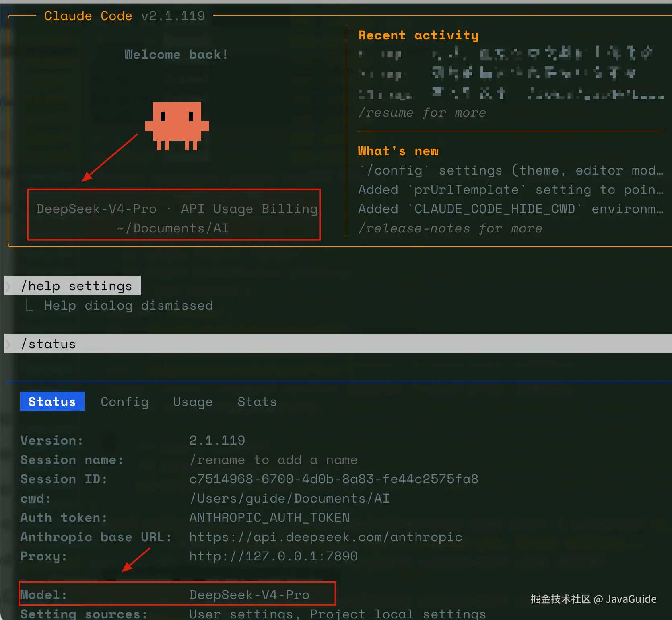
Task: Click the "Claude Code" title in the border
Action: click(88, 16)
